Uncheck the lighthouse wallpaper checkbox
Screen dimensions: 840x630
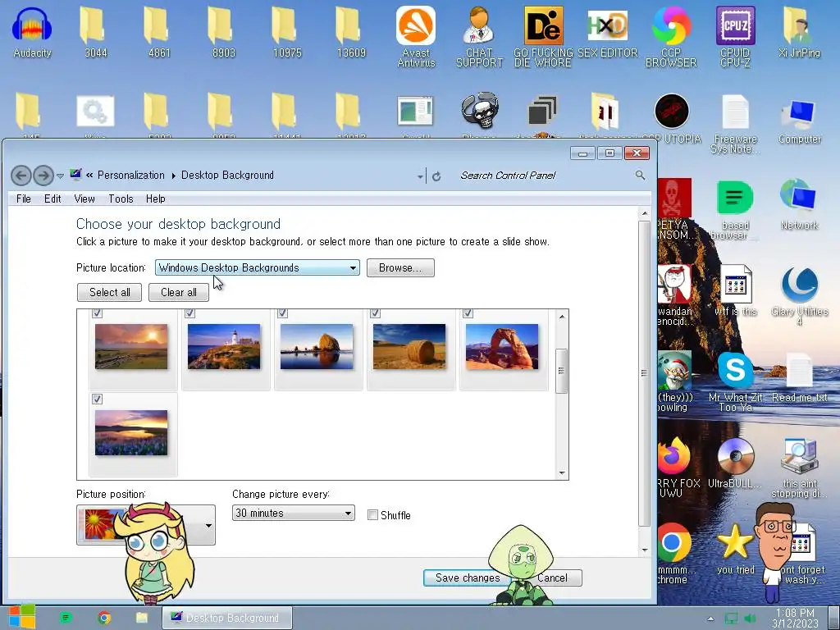click(189, 313)
